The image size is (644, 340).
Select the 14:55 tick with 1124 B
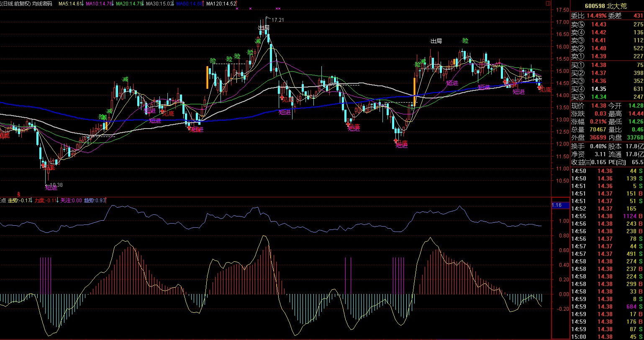pos(607,216)
